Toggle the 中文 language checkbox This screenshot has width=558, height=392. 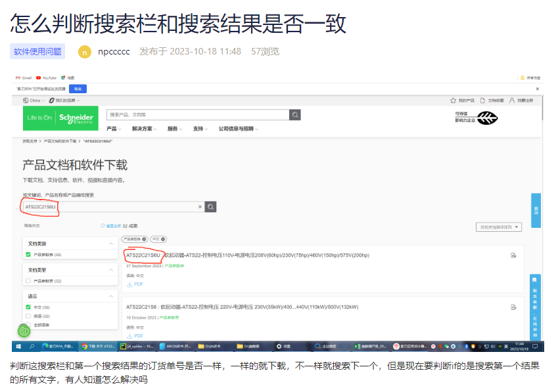(28, 307)
